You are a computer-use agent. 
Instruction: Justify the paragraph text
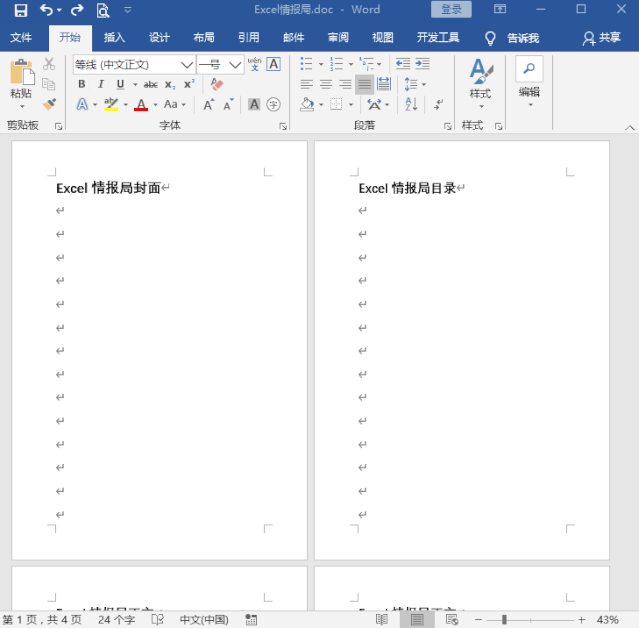[x=364, y=84]
